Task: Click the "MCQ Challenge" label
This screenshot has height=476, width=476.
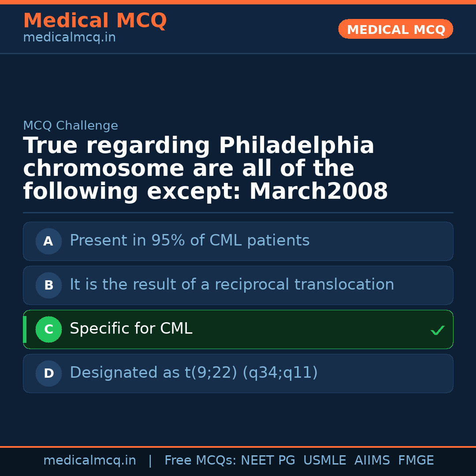Action: tap(71, 126)
